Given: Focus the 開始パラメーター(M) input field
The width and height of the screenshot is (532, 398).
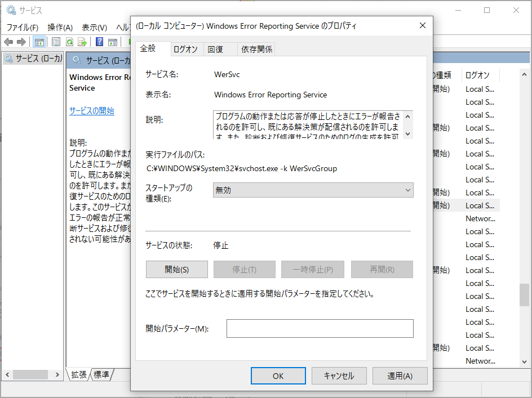Looking at the screenshot, I should coord(320,329).
